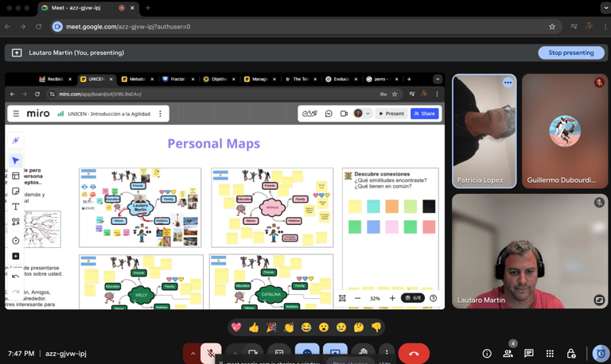Open Miro frames panel icon
Image resolution: width=611 pixels, height=364 pixels.
point(342,298)
